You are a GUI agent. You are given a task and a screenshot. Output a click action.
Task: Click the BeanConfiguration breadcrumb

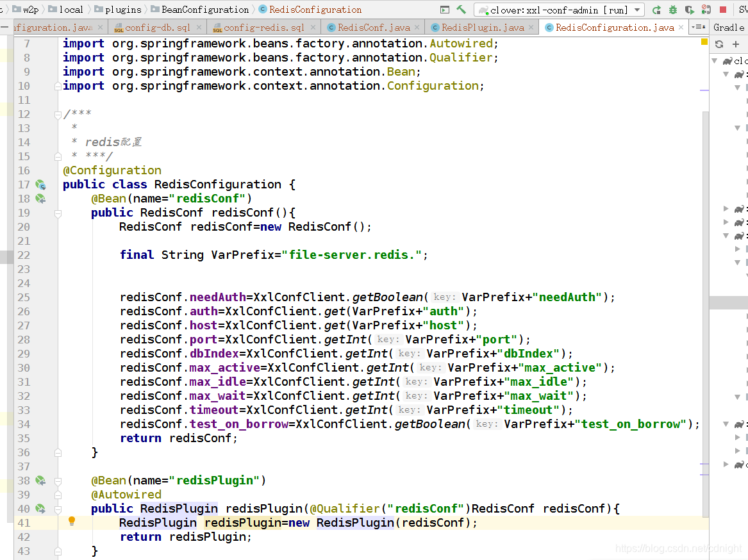click(199, 10)
